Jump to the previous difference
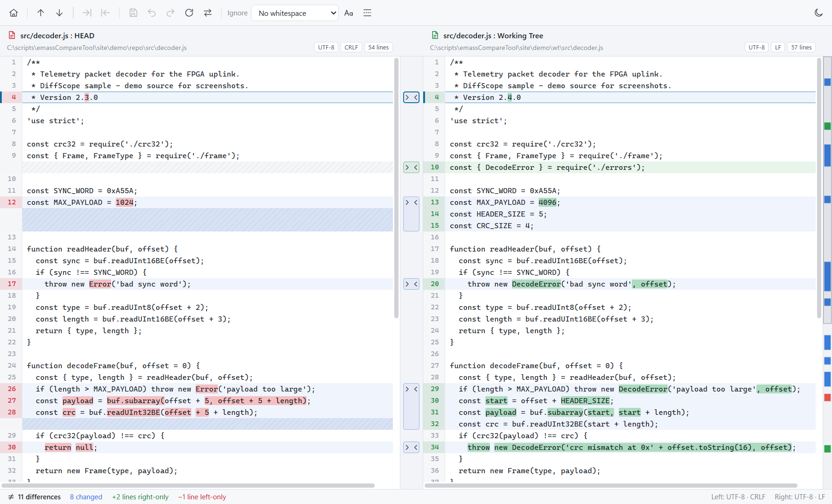 tap(41, 13)
